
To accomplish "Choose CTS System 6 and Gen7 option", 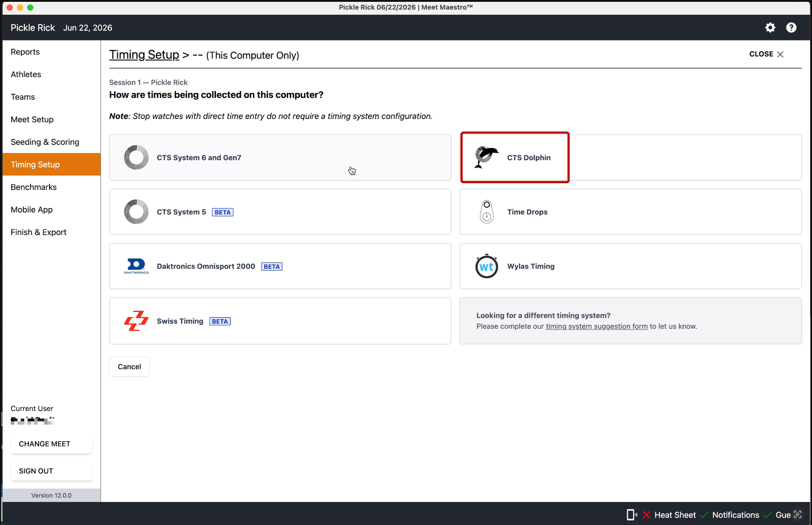I will [x=280, y=158].
